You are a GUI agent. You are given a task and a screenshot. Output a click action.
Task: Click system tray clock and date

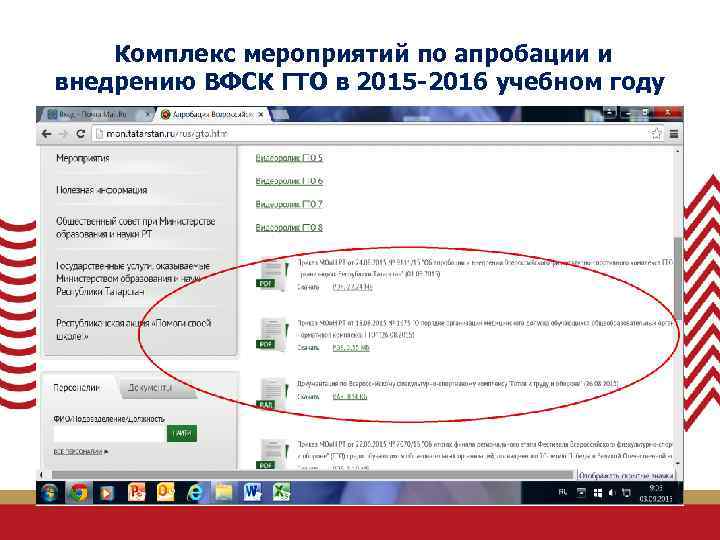point(656,493)
